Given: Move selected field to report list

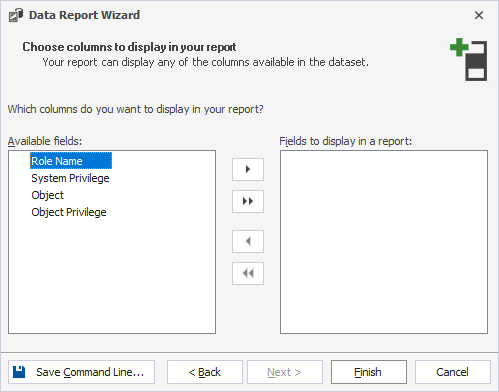Looking at the screenshot, I should 248,169.
